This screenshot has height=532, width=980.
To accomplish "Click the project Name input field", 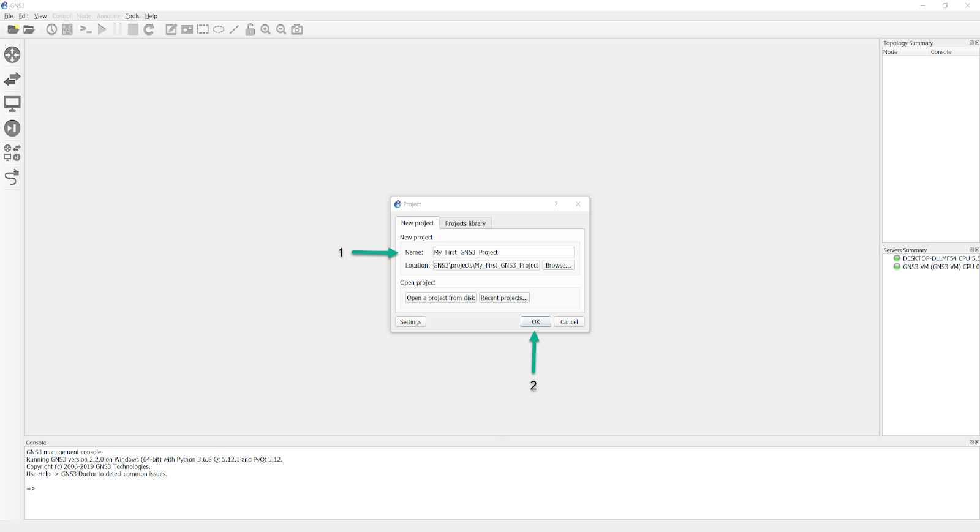I will coord(503,252).
